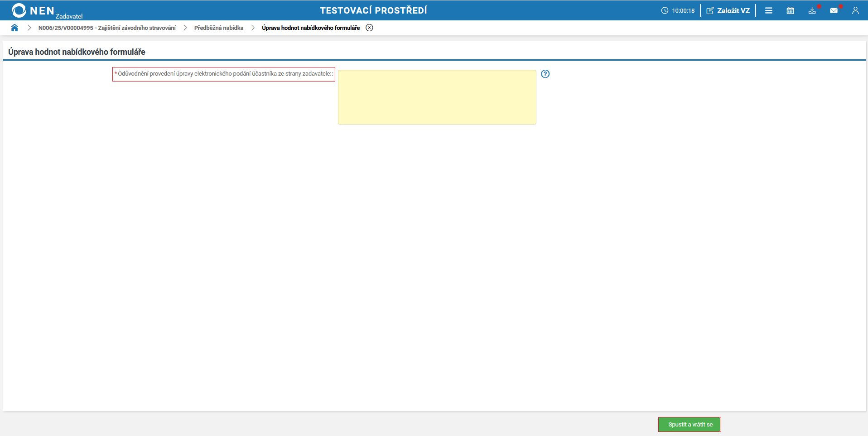The width and height of the screenshot is (868, 436).
Task: Open messages via the envelope icon
Action: [834, 10]
